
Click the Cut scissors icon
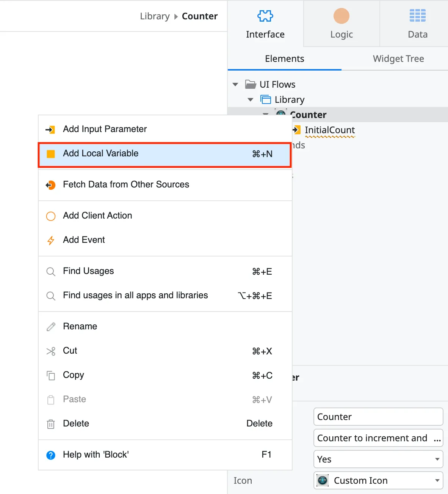(51, 351)
